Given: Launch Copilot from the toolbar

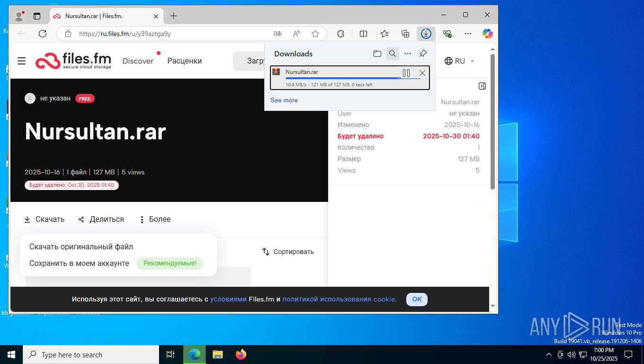Looking at the screenshot, I should (488, 34).
